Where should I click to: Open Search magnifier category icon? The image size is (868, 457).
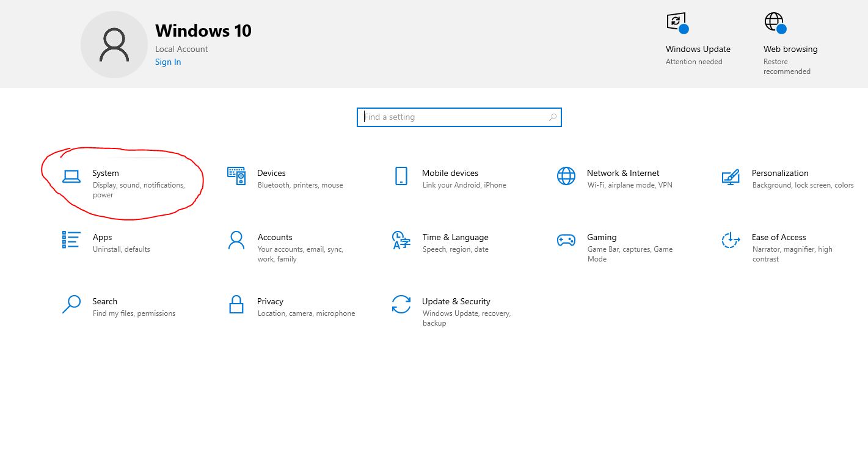(71, 304)
